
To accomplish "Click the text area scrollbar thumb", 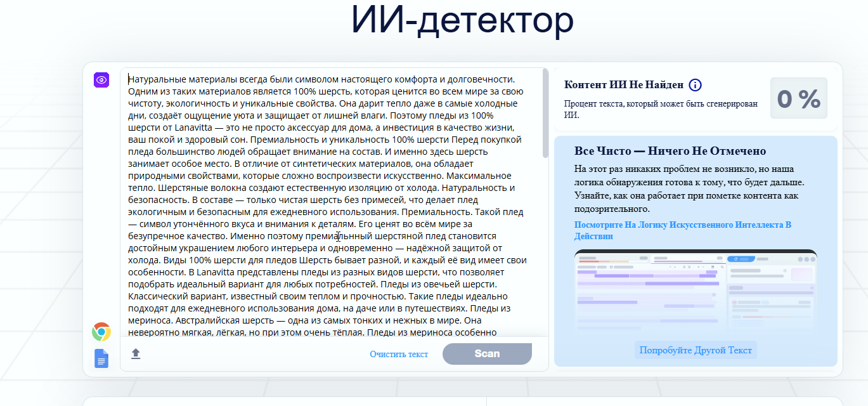I will pos(546,113).
